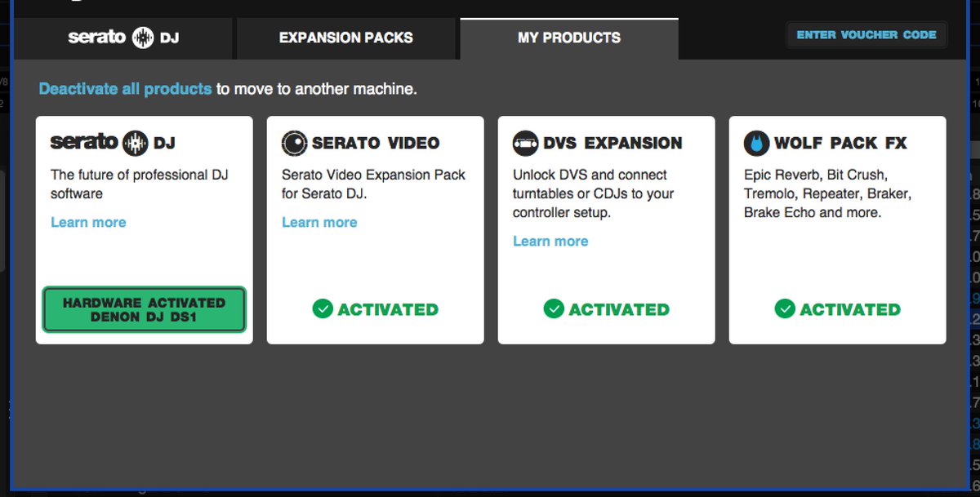The height and width of the screenshot is (497, 980).
Task: Click the Enter Voucher Code button
Action: tap(866, 35)
